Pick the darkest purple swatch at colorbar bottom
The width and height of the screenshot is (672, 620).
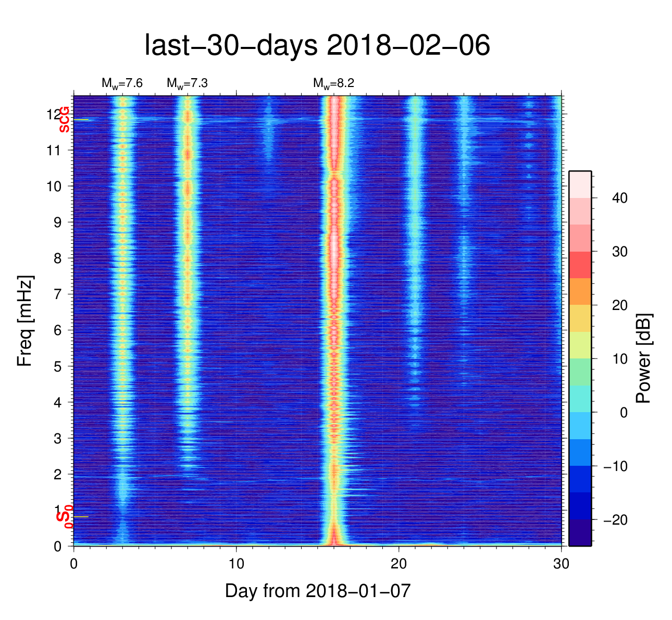pyautogui.click(x=580, y=532)
